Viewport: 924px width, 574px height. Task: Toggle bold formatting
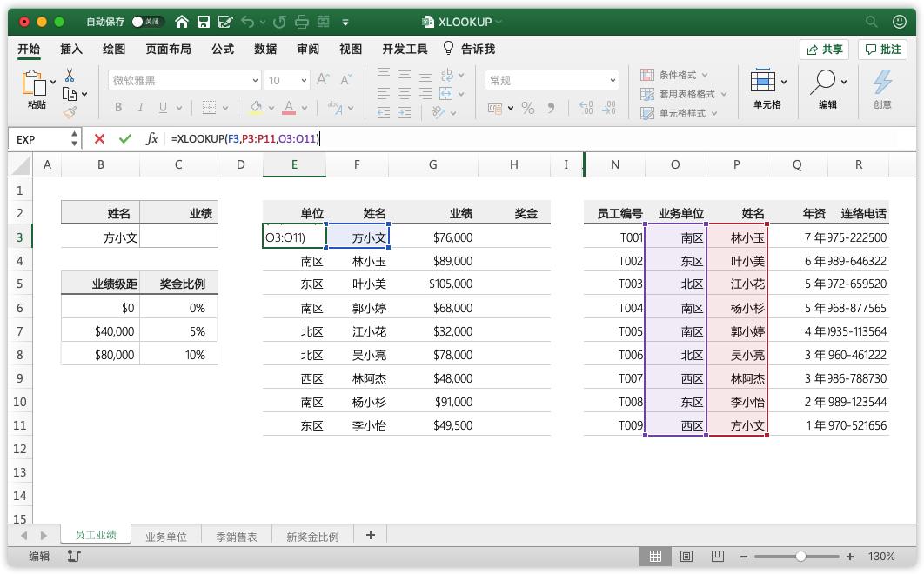(117, 107)
